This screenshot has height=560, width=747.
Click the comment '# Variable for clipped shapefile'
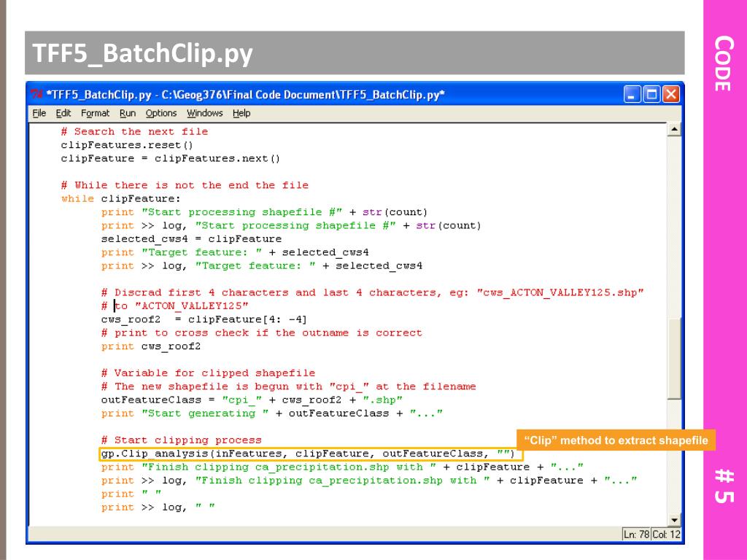coord(208,373)
